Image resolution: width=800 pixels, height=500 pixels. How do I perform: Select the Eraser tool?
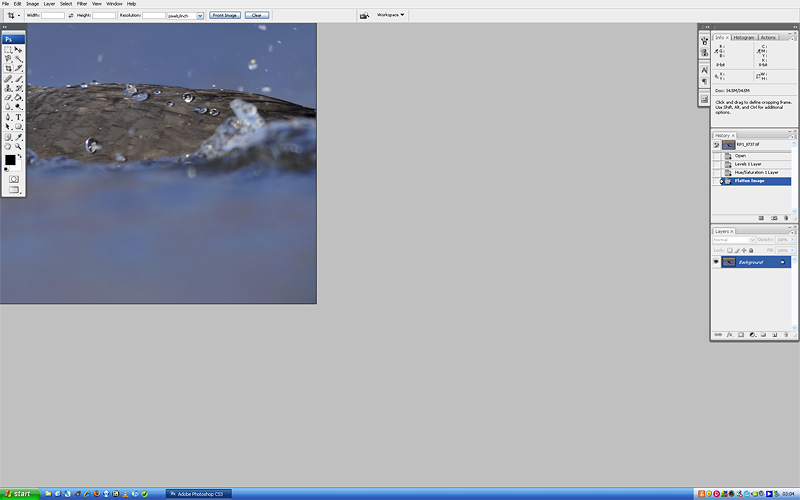[x=8, y=97]
